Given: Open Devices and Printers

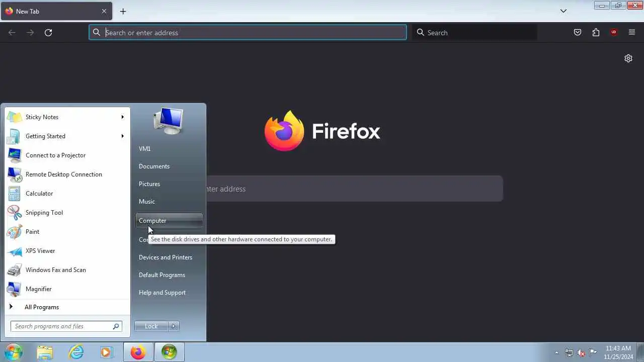Looking at the screenshot, I should click(169, 257).
